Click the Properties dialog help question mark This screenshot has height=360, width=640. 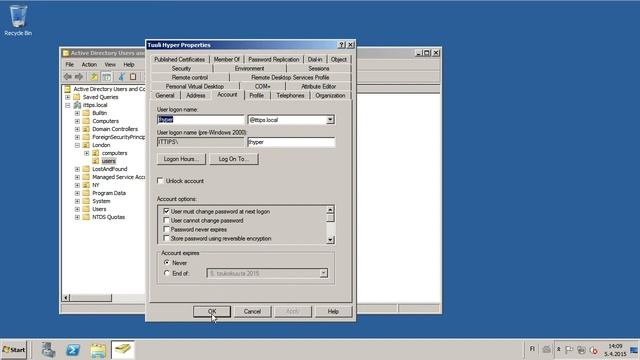pyautogui.click(x=342, y=45)
